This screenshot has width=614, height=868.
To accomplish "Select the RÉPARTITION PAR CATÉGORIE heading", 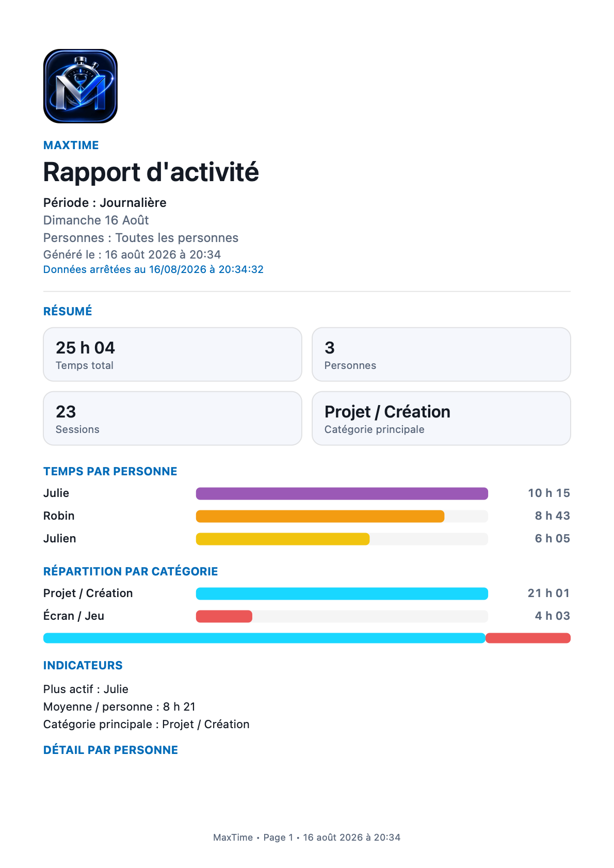I will (x=131, y=572).
